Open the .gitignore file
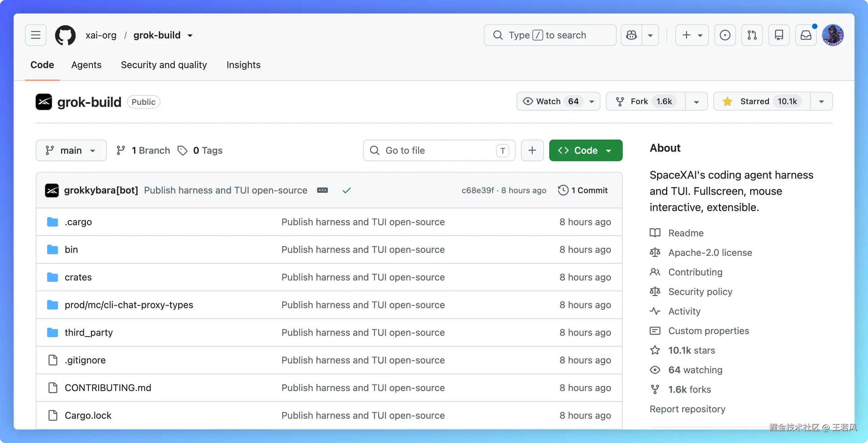The image size is (868, 443). tap(85, 360)
